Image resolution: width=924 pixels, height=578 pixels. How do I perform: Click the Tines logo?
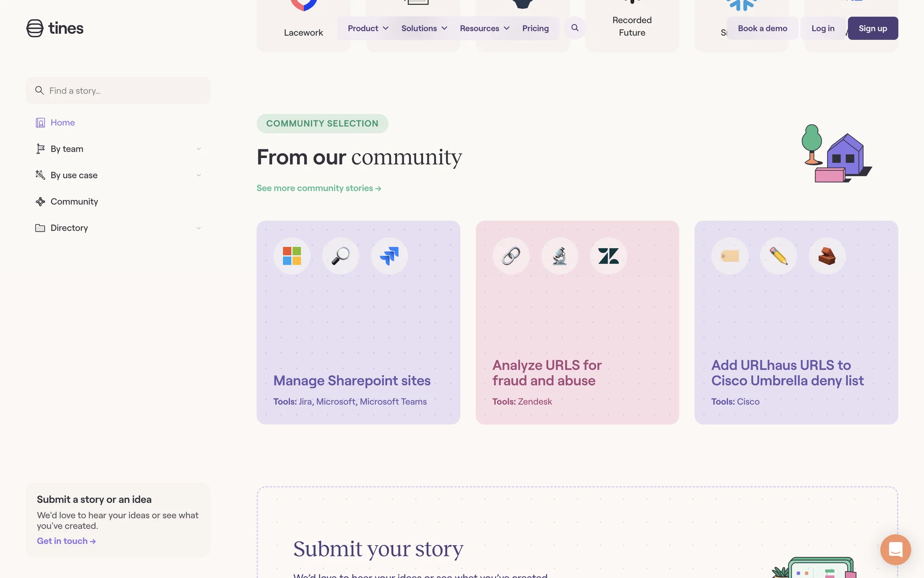click(x=55, y=28)
